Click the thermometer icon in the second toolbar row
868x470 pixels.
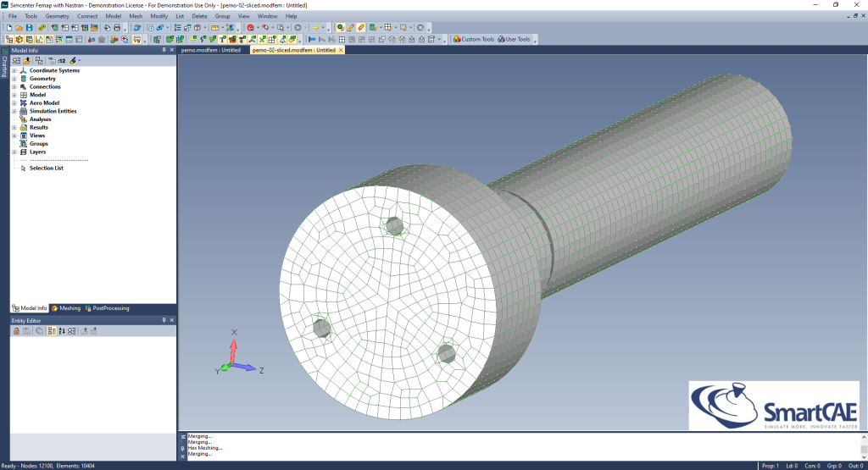coord(92,39)
